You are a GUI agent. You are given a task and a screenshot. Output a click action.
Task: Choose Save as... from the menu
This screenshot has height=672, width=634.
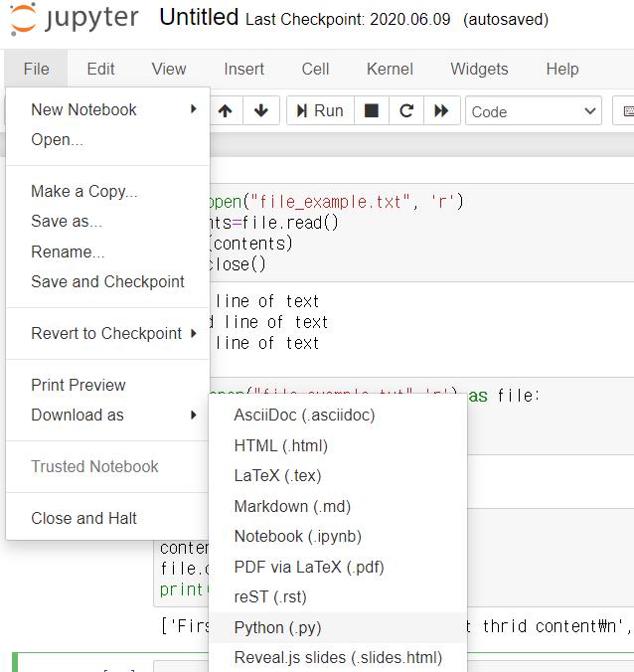tap(107, 221)
